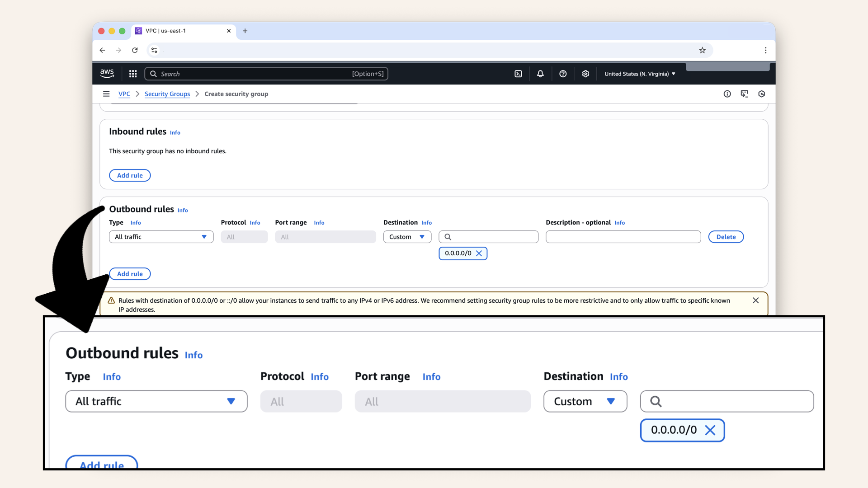Click the Info link next to Port range

pyautogui.click(x=319, y=222)
